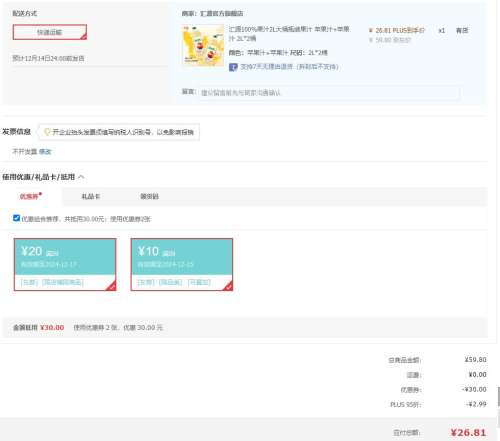Click the page vertical scrollbar thumb
This screenshot has height=441, width=500.
coord(498,396)
